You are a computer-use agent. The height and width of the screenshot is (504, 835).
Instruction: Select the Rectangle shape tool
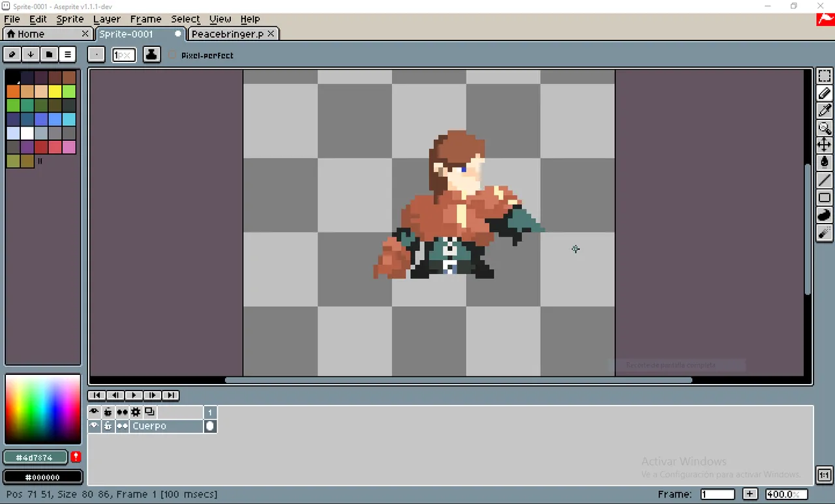(x=825, y=198)
